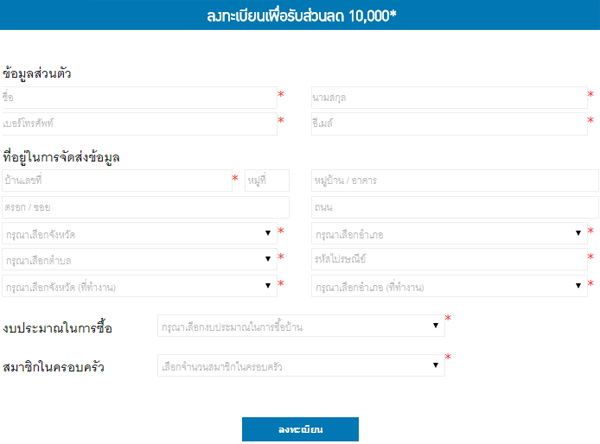Open the งบประมาณในการซื้อ budget dropdown

pyautogui.click(x=299, y=326)
